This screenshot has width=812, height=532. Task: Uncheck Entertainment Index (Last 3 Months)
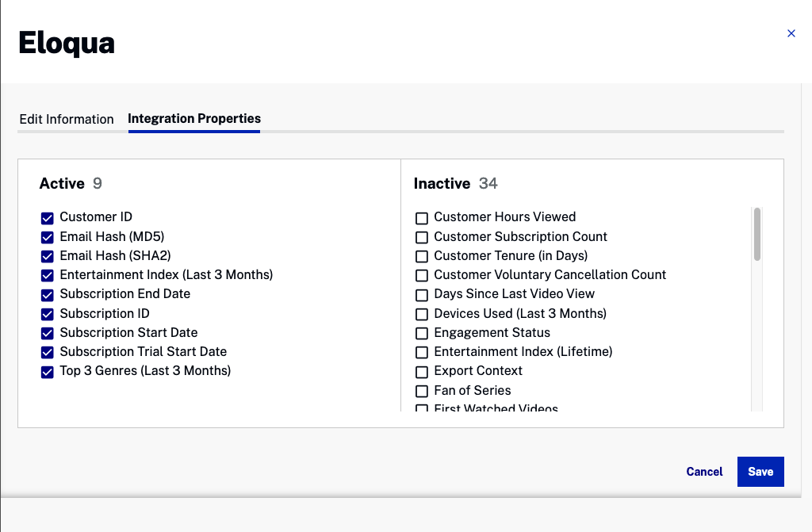coord(48,275)
